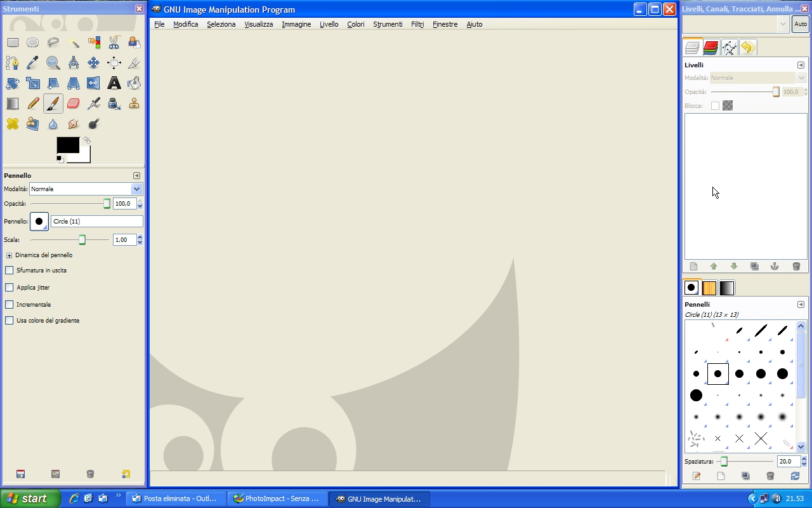
Task: Click the black foreground color swatch
Action: (67, 145)
